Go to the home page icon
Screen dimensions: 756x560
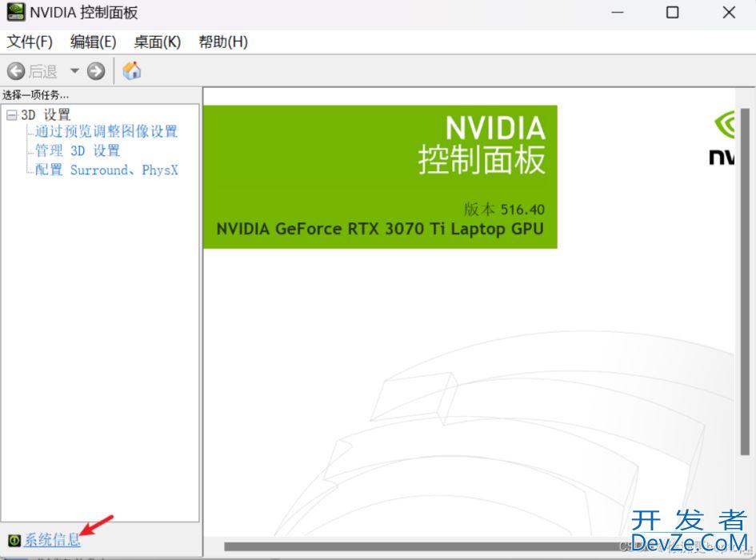tap(132, 71)
